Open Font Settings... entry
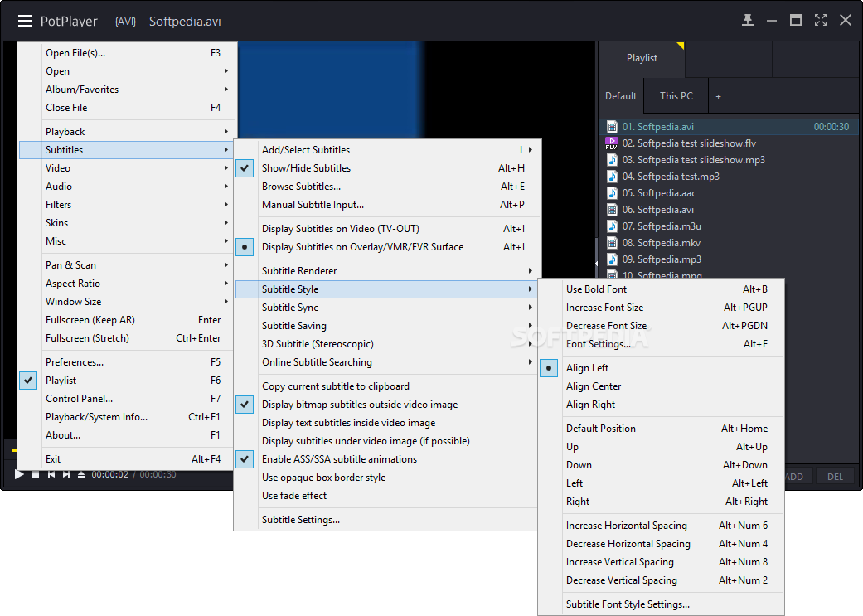The image size is (863, 616). pyautogui.click(x=661, y=344)
